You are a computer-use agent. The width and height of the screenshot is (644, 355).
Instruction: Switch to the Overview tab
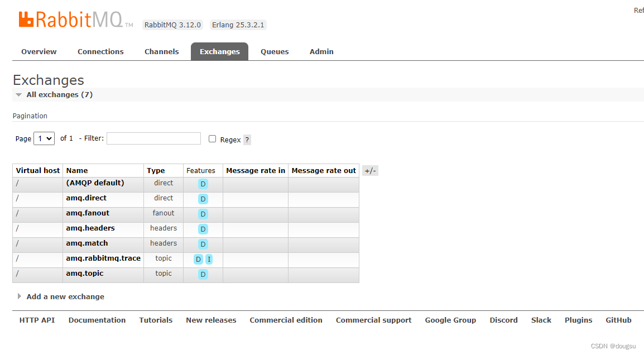[39, 52]
